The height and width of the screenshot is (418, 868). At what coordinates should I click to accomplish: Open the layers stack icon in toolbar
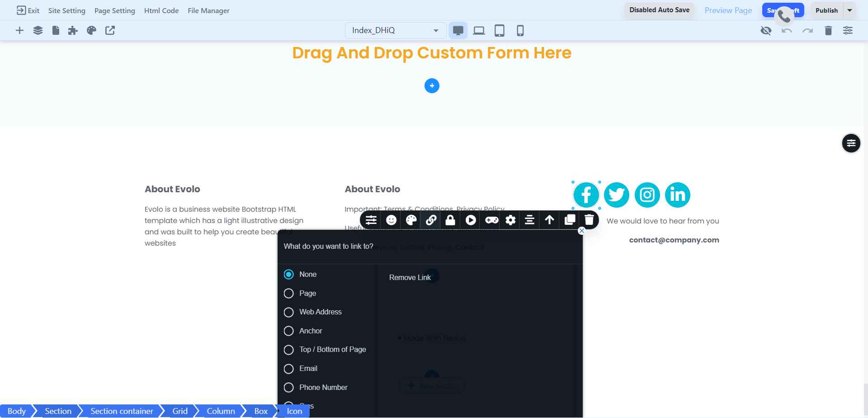(x=38, y=30)
